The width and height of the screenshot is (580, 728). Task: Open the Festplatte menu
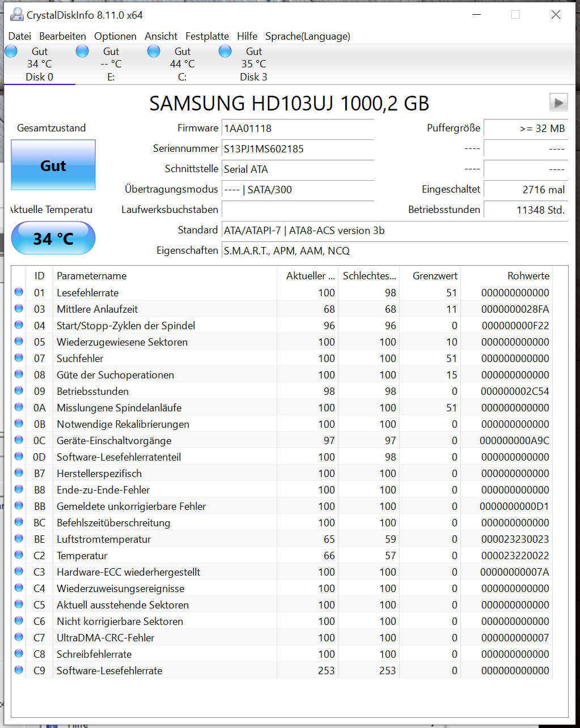click(x=207, y=36)
